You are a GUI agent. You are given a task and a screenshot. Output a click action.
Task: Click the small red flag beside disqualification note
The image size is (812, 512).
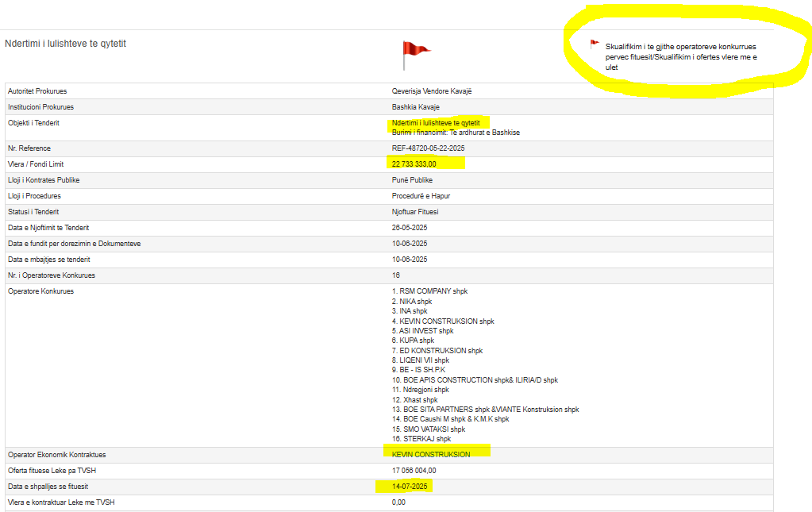(594, 44)
